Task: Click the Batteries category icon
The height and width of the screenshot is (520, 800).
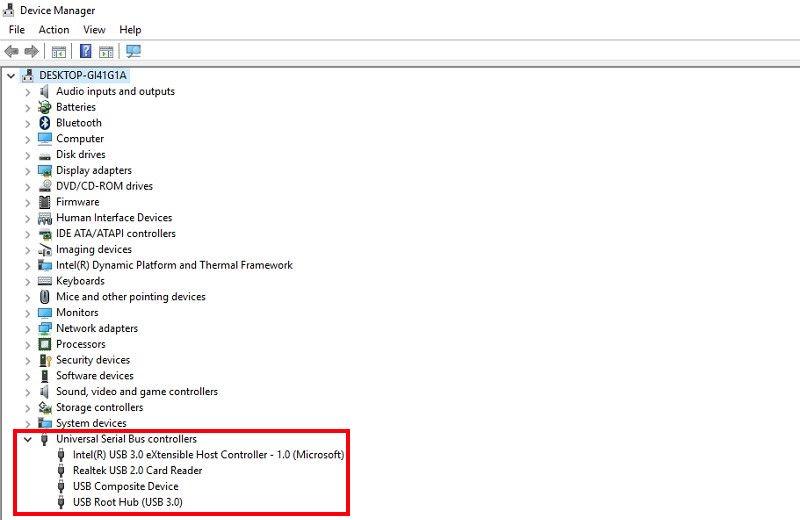Action: (x=45, y=107)
